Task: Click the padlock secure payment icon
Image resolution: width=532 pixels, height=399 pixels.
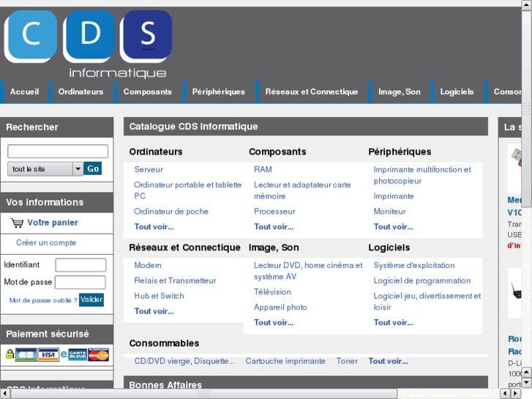Action: coord(10,354)
